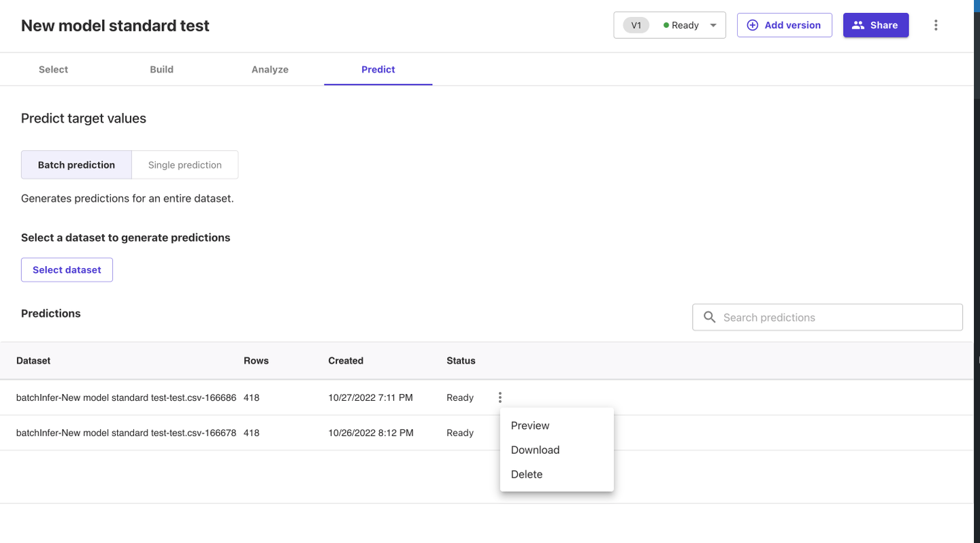Switch to Single prediction mode
The image size is (980, 543).
(184, 165)
